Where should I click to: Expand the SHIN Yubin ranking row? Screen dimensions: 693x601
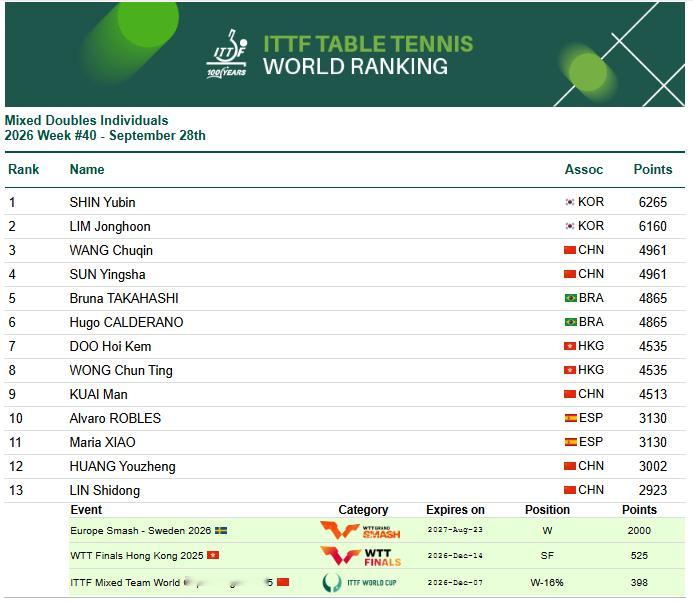(345, 202)
